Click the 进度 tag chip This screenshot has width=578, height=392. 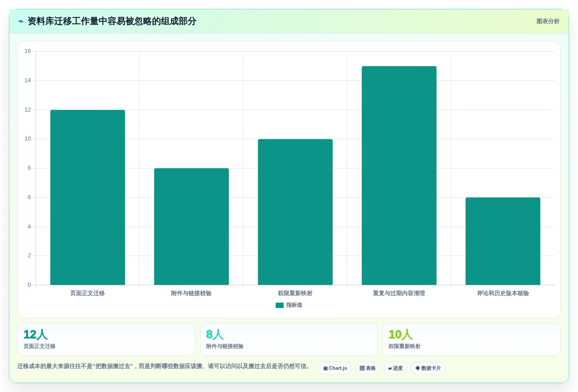tap(395, 368)
